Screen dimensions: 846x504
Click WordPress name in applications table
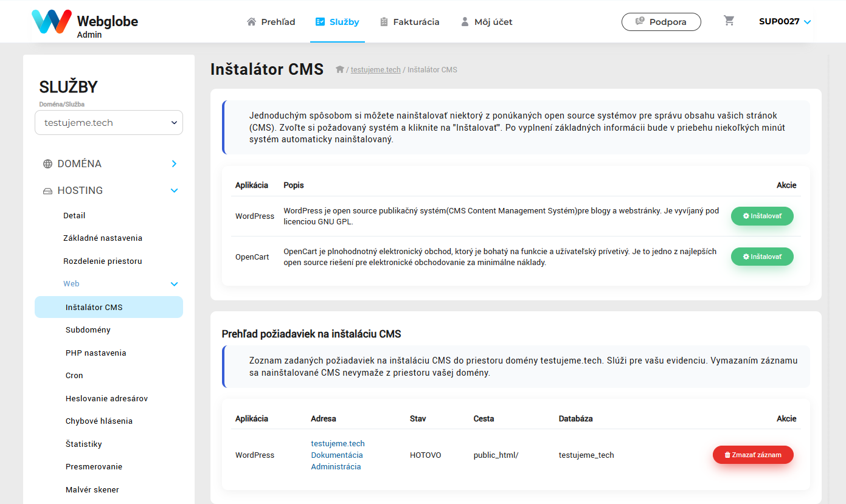[255, 216]
